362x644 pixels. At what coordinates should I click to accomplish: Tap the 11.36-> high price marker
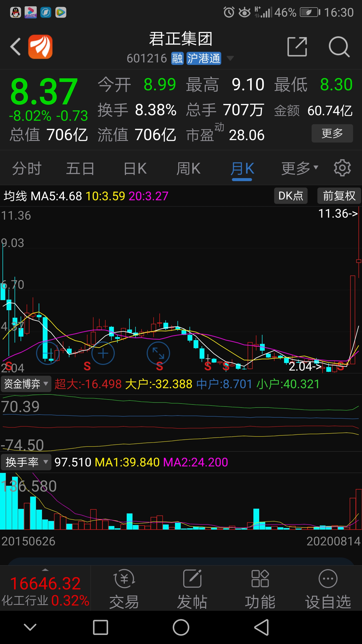coord(338,214)
